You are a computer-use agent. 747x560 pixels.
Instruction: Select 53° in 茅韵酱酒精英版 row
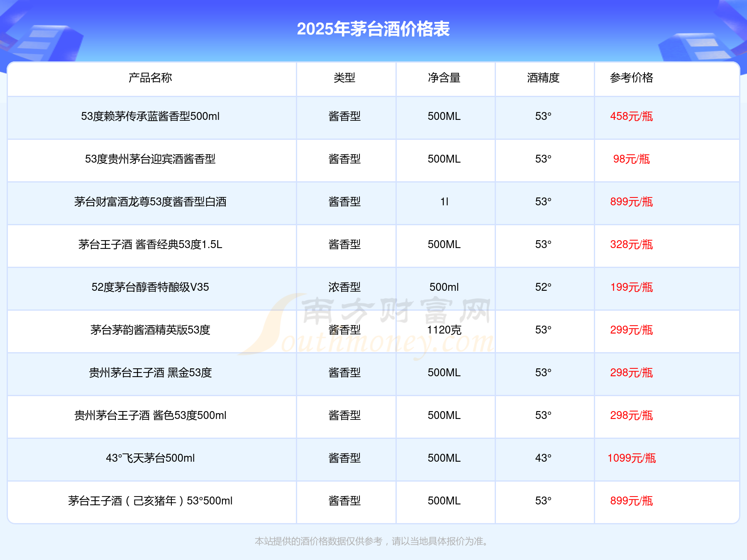(543, 330)
